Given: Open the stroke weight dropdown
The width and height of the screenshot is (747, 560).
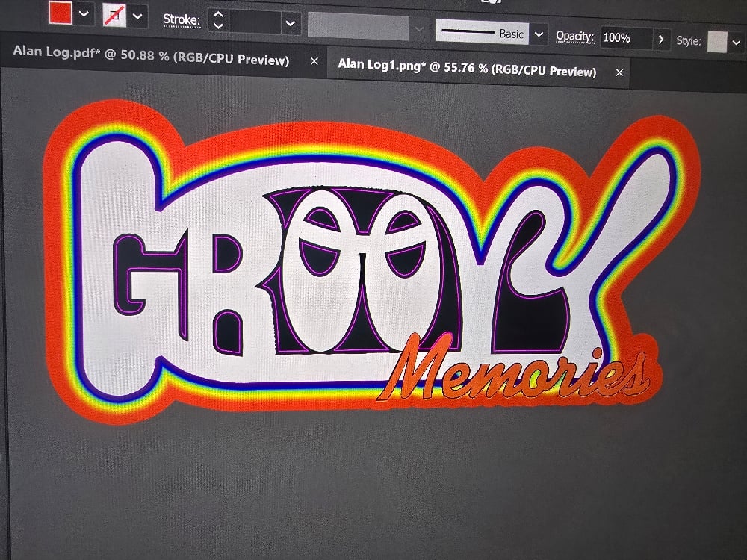Looking at the screenshot, I should click(290, 23).
